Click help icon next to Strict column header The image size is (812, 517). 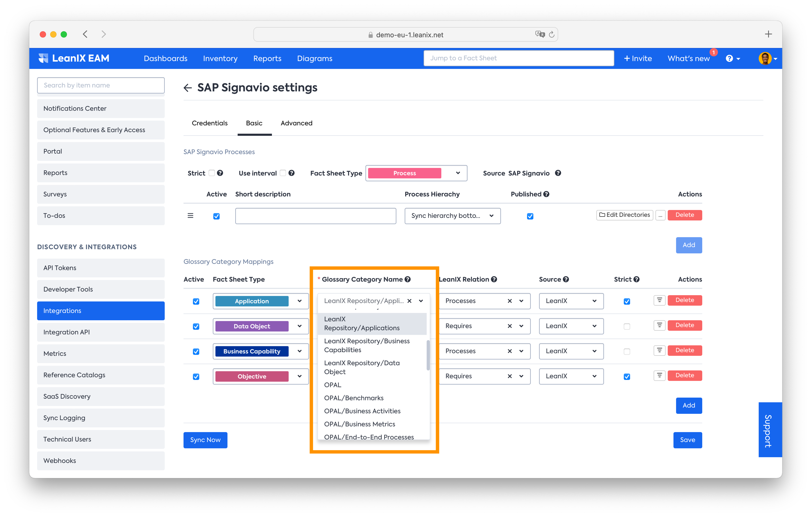point(636,279)
